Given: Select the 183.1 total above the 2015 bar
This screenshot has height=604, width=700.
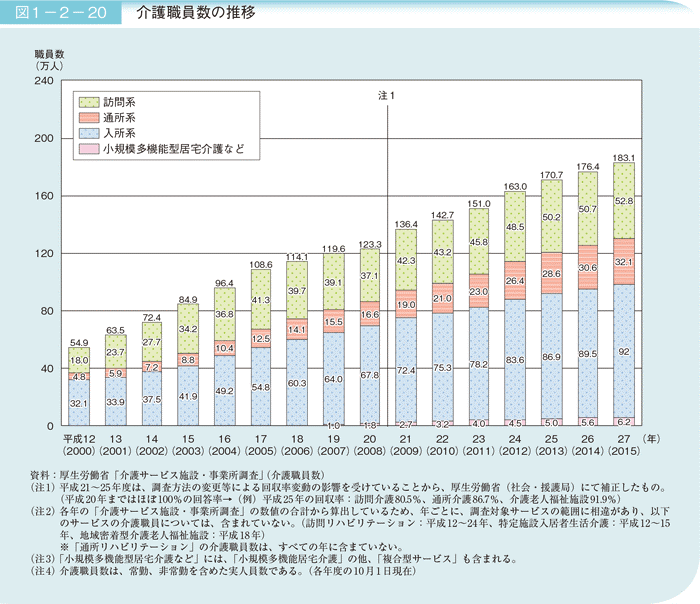Looking at the screenshot, I should (623, 158).
